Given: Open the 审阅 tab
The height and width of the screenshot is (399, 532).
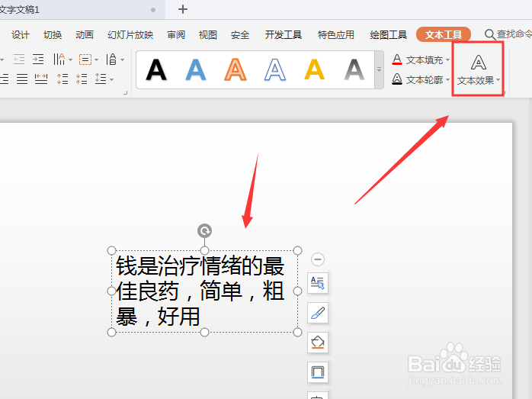Looking at the screenshot, I should coord(176,34).
